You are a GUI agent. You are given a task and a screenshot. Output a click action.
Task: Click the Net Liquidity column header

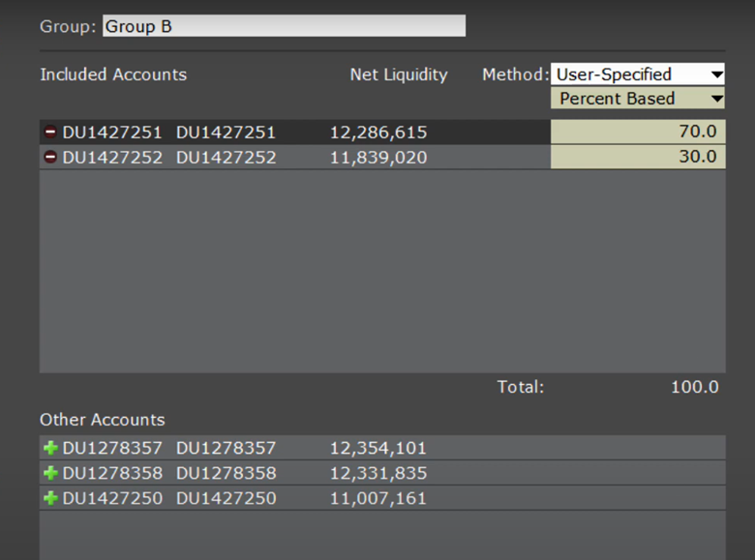(x=399, y=74)
